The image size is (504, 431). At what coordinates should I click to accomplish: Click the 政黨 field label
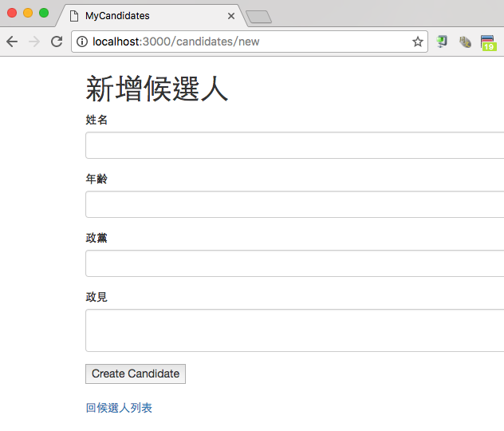96,238
